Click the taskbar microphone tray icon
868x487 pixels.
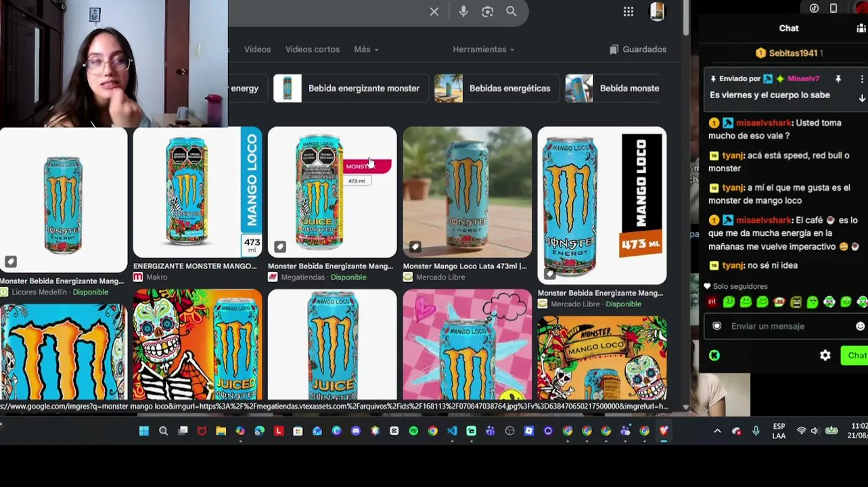pyautogui.click(x=756, y=431)
